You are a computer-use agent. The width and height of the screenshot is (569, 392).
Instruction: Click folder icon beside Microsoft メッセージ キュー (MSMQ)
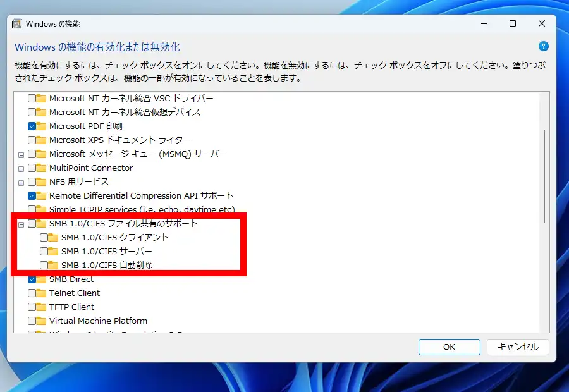pos(41,154)
